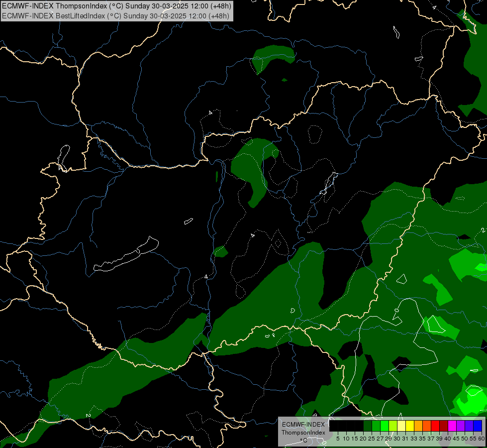Click legend scale value 50
The image size is (487, 448).
tap(465, 439)
